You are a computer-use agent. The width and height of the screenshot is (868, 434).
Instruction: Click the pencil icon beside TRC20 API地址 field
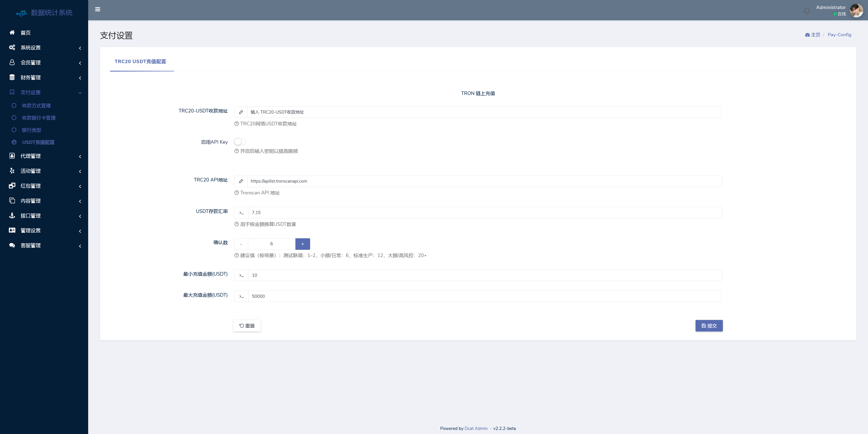241,181
